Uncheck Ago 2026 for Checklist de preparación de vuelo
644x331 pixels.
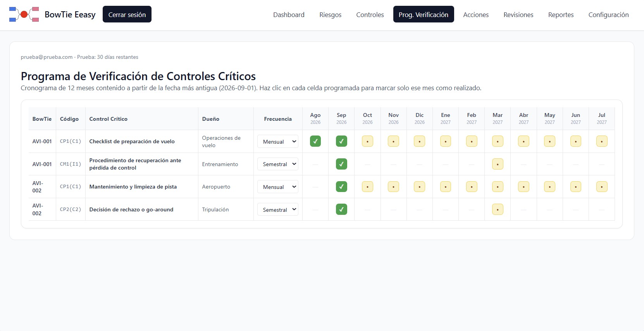point(315,141)
